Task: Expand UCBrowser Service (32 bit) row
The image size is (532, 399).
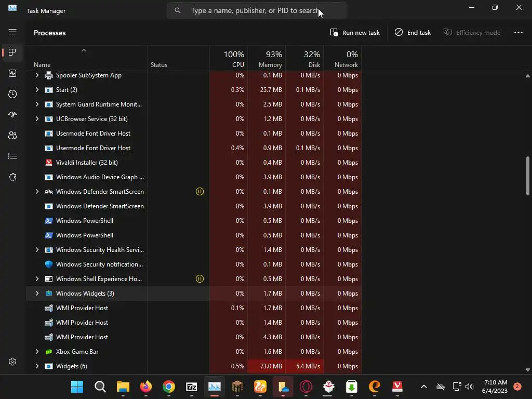Action: (37, 119)
